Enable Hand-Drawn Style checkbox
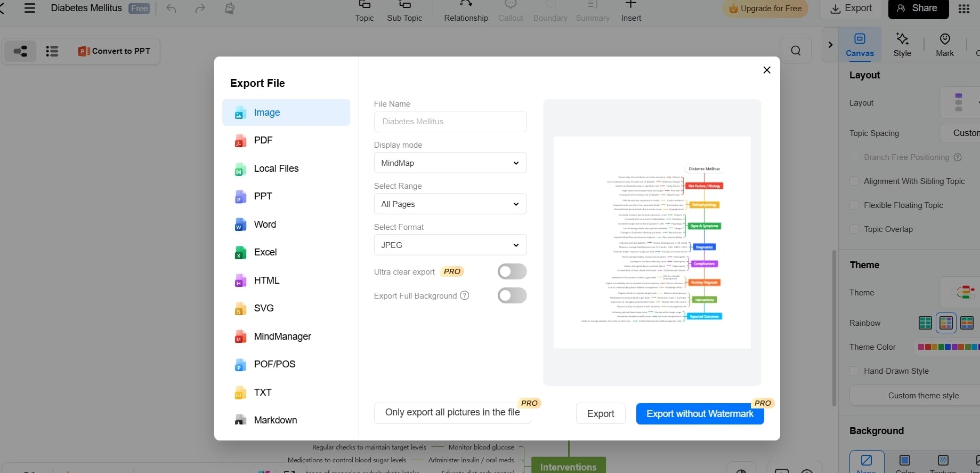This screenshot has width=980, height=473. pyautogui.click(x=854, y=371)
